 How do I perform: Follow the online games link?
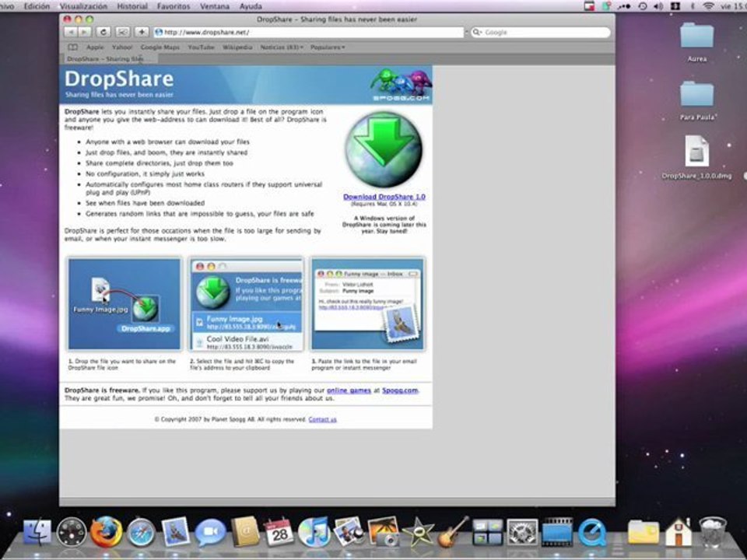(x=349, y=390)
